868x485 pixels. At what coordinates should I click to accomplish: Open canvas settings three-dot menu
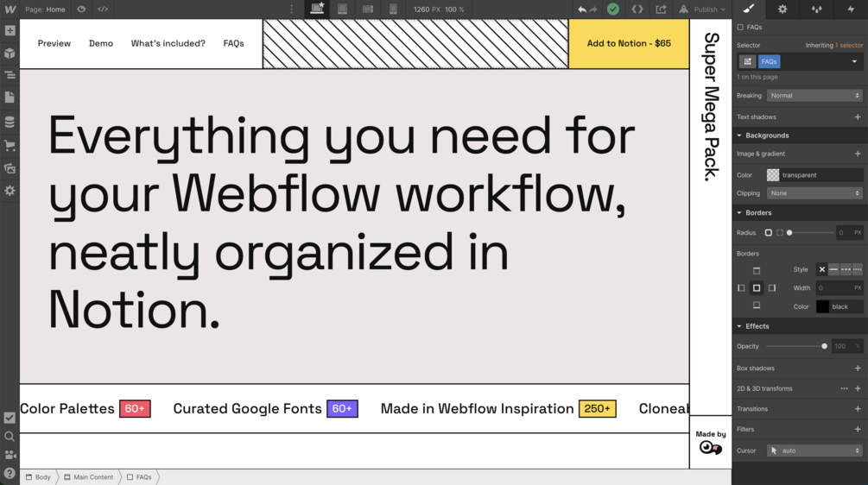point(292,9)
